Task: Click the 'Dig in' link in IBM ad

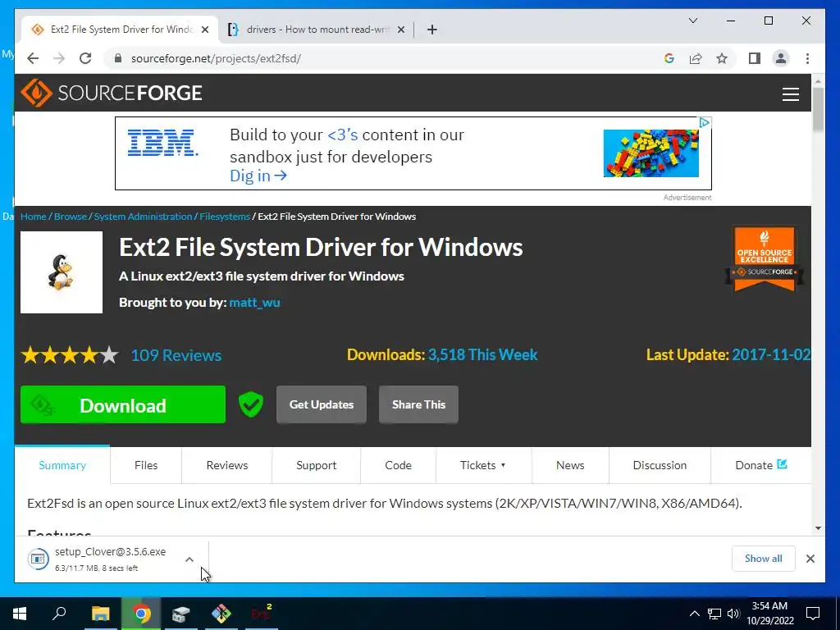Action: (258, 176)
